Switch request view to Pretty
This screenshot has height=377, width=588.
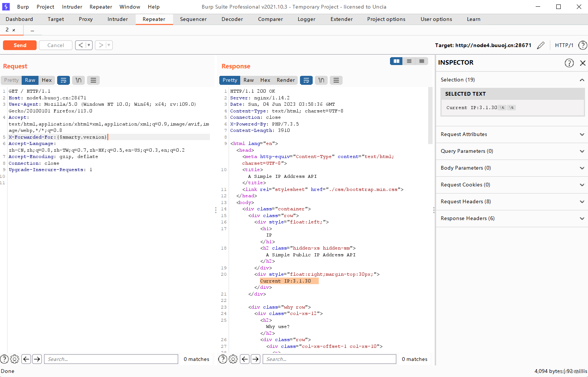tap(11, 80)
